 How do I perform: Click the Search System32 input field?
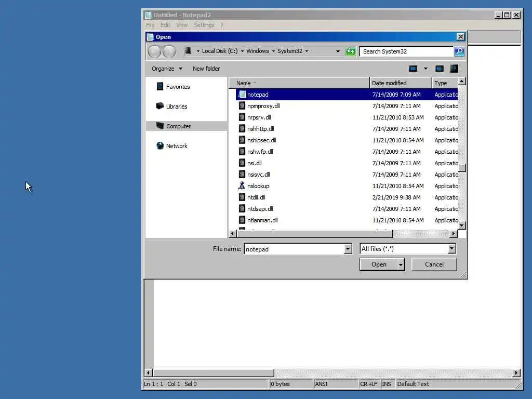click(x=406, y=51)
